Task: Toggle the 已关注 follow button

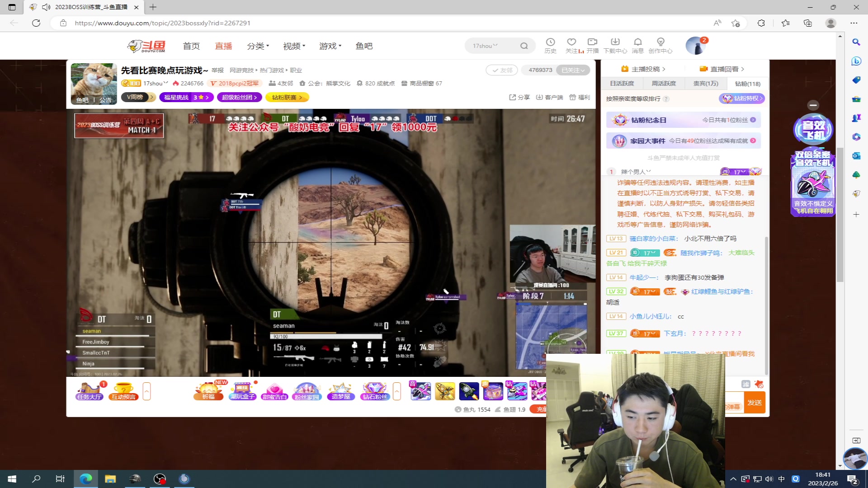Action: [573, 70]
